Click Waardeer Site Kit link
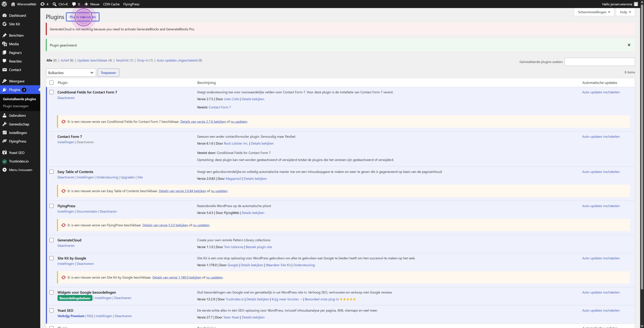 coord(278,265)
